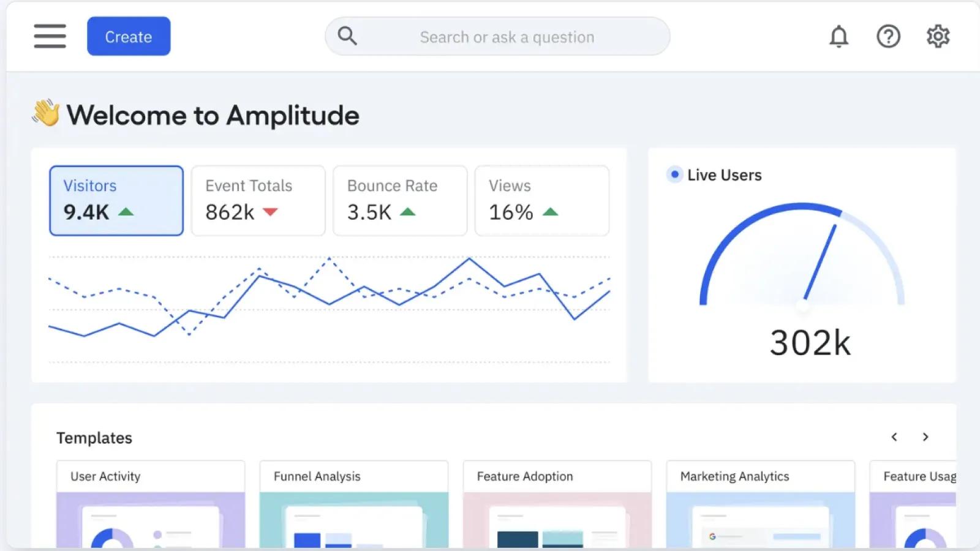Open the Marketing Analytics template card

(761, 504)
